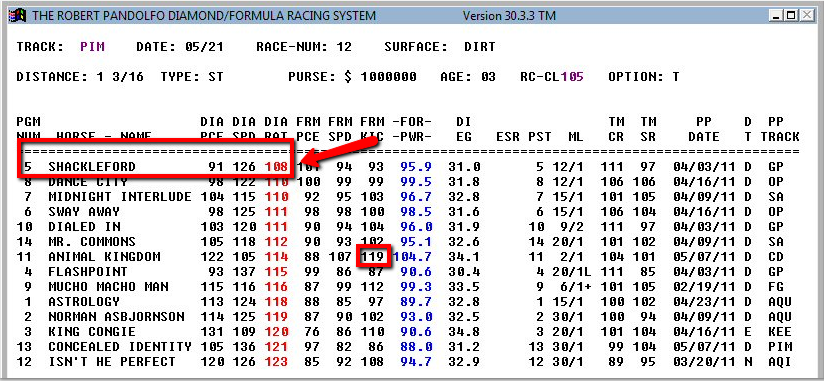Click the PP DATE column header
This screenshot has width=824, height=381.
pyautogui.click(x=704, y=129)
